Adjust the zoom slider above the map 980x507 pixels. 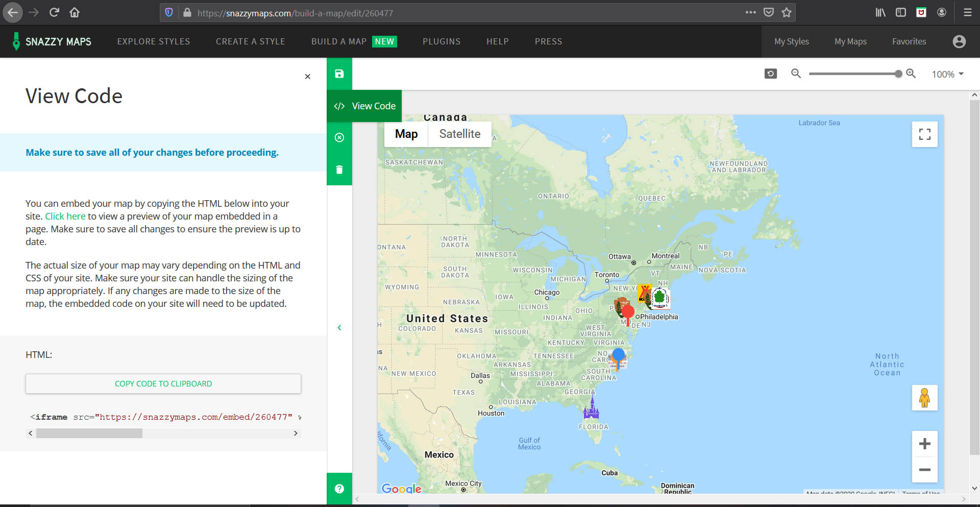click(x=855, y=74)
